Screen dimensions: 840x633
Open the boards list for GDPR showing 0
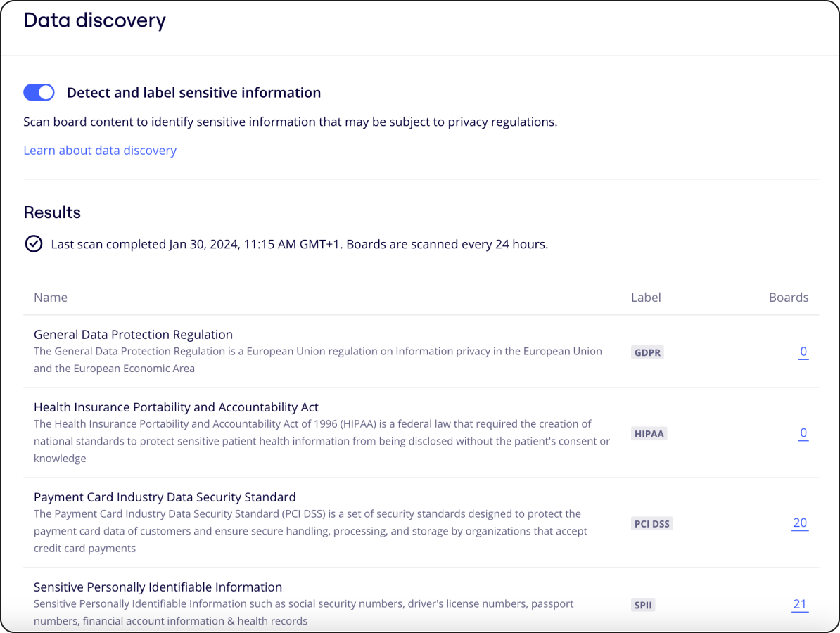tap(803, 352)
